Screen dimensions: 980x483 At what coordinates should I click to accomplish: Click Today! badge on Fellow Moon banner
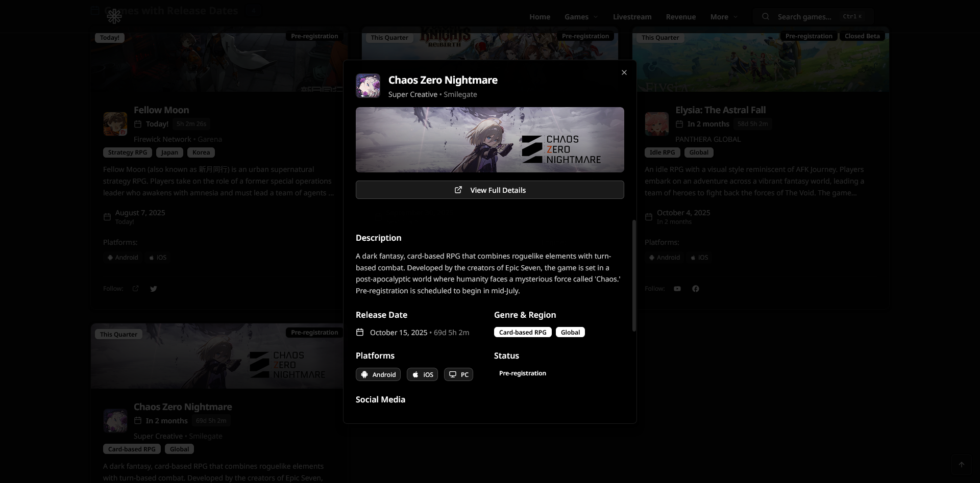pyautogui.click(x=109, y=38)
